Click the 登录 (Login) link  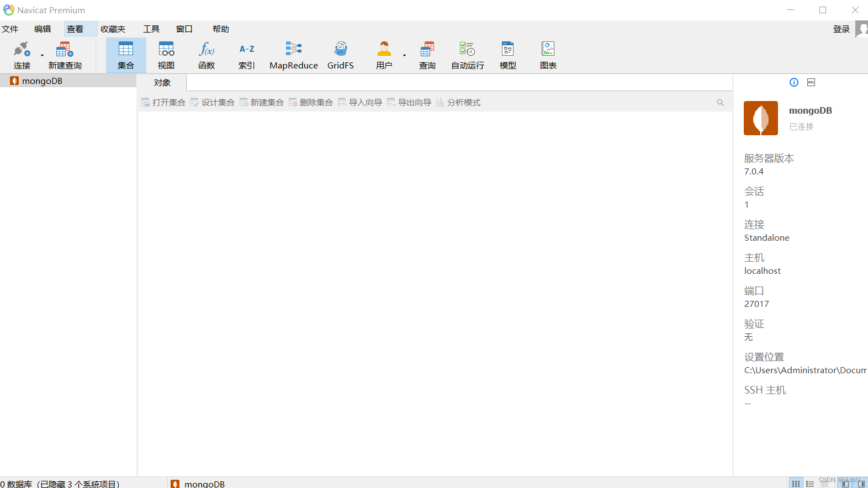coord(841,29)
